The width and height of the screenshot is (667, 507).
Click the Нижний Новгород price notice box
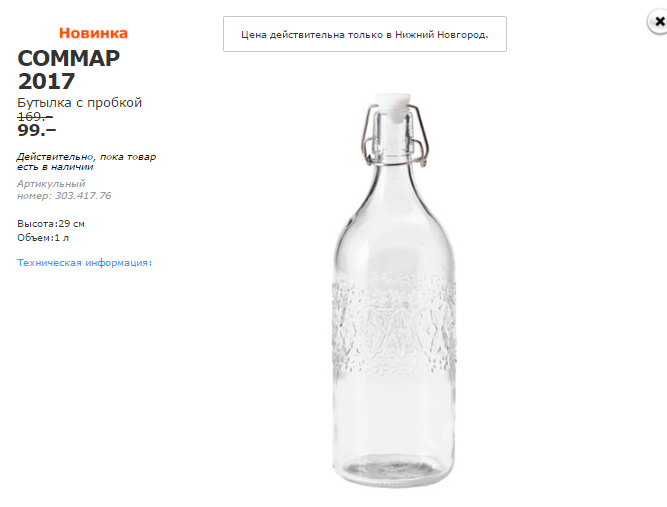pos(364,34)
